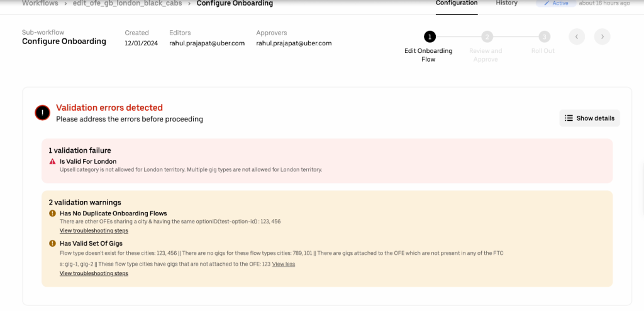The width and height of the screenshot is (644, 311).
Task: Switch to the Configuration tab
Action: (x=457, y=3)
